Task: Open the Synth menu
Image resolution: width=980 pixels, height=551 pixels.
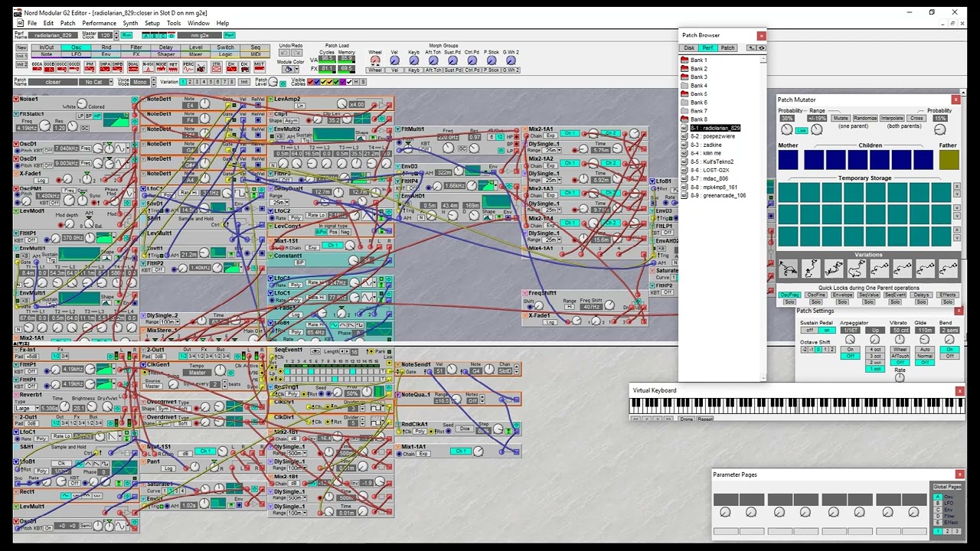Action: [131, 23]
